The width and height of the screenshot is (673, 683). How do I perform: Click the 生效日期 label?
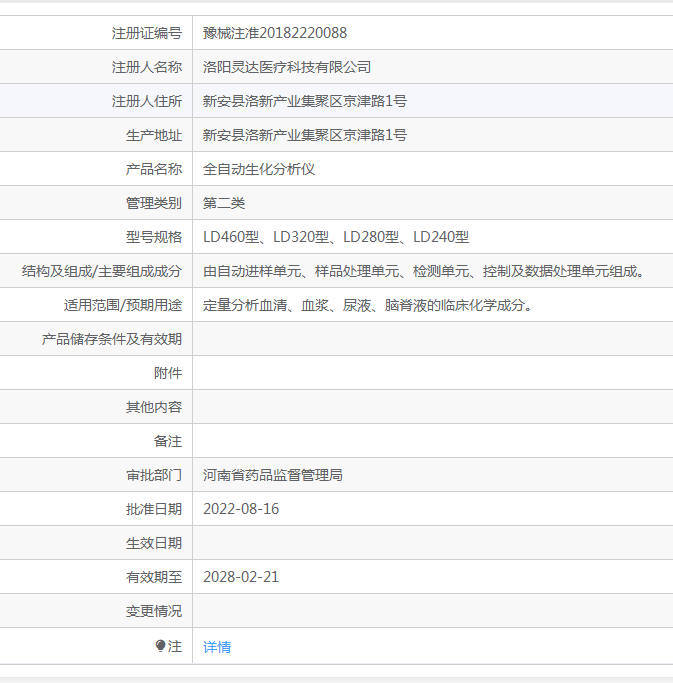point(154,543)
